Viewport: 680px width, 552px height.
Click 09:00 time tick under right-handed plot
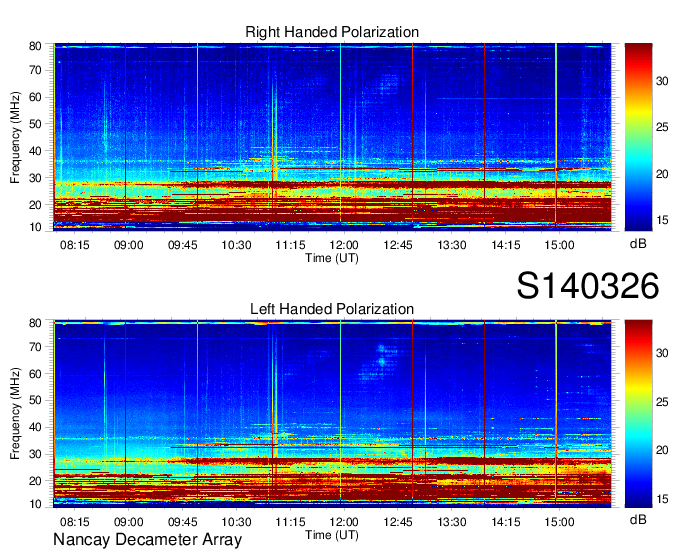click(x=128, y=245)
